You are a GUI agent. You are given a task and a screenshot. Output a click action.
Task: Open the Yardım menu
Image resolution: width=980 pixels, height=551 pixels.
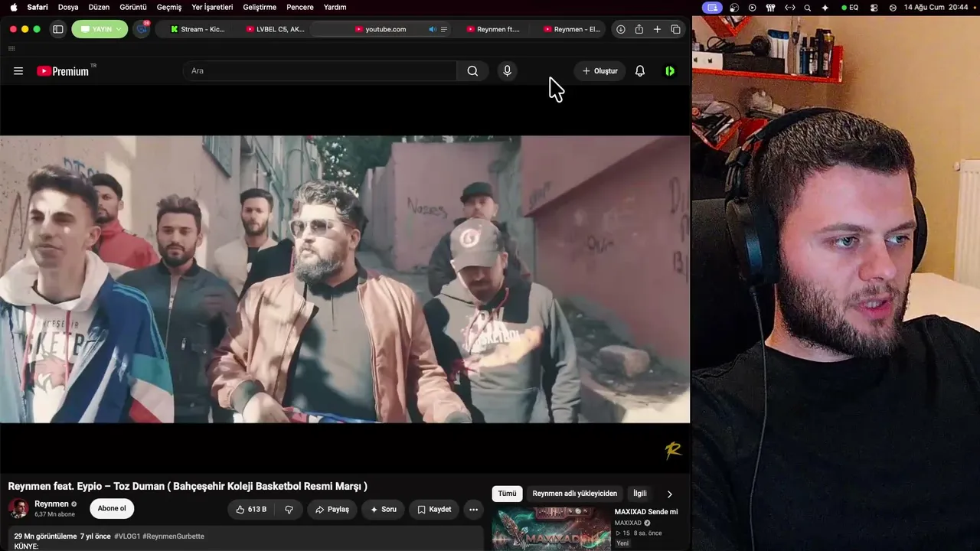pos(335,8)
